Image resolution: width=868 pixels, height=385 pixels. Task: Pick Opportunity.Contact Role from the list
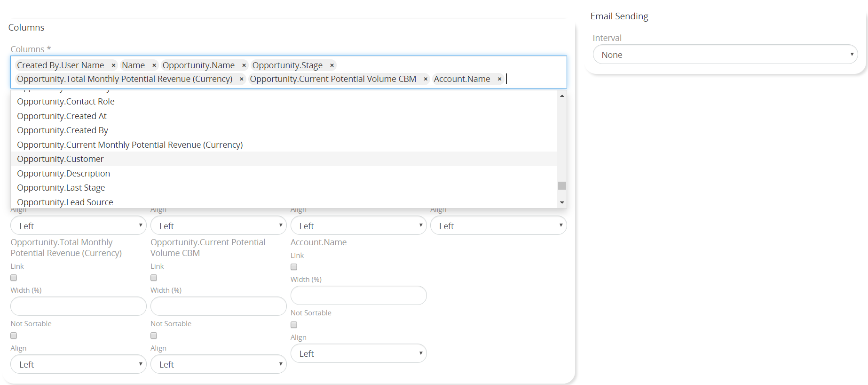tap(66, 102)
